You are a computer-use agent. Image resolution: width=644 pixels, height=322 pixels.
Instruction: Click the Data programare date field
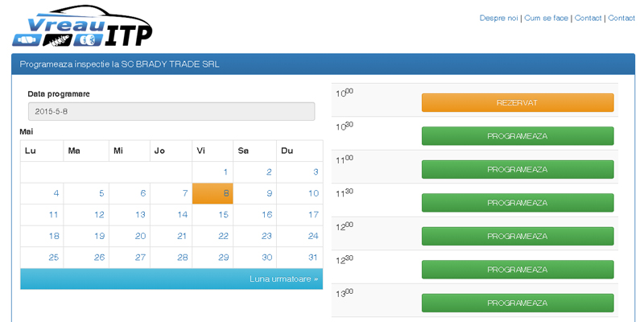(171, 111)
